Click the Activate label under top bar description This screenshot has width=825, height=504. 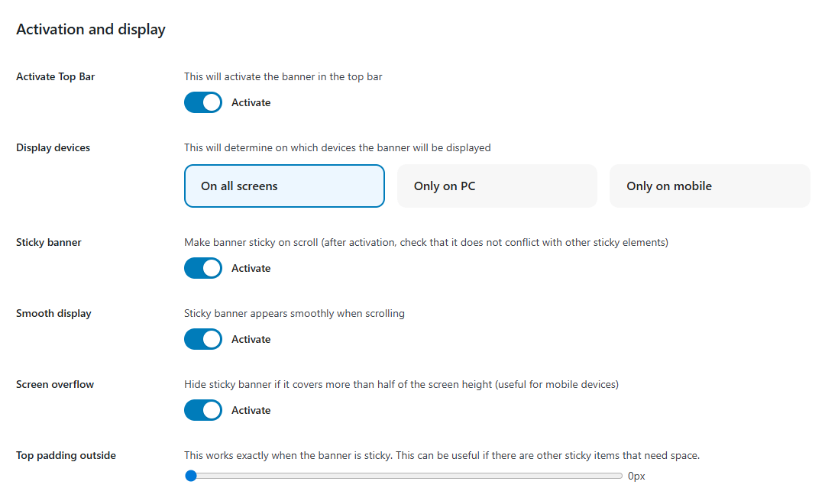pos(251,102)
